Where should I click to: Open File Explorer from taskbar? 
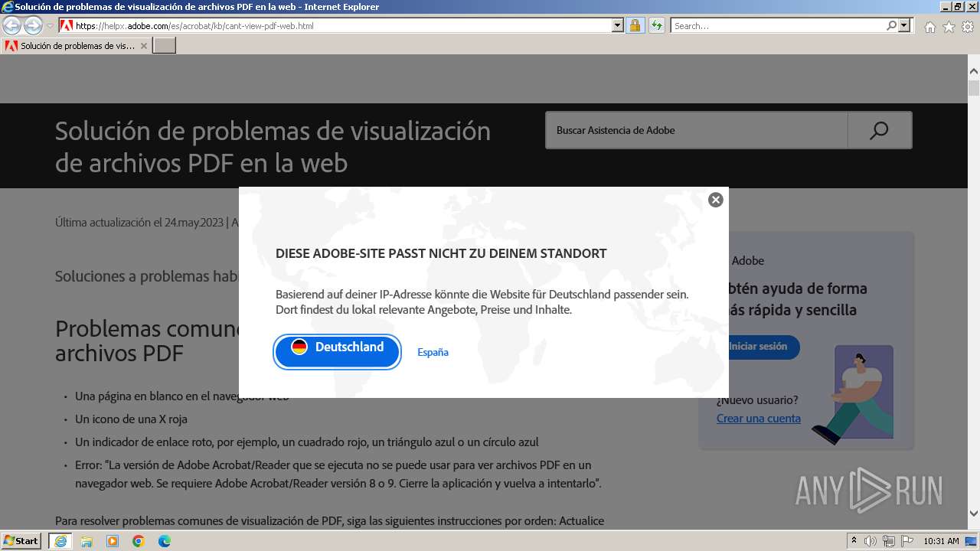coord(87,541)
